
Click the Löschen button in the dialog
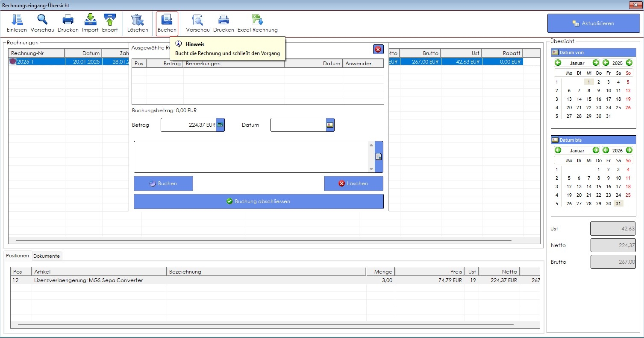click(x=353, y=184)
